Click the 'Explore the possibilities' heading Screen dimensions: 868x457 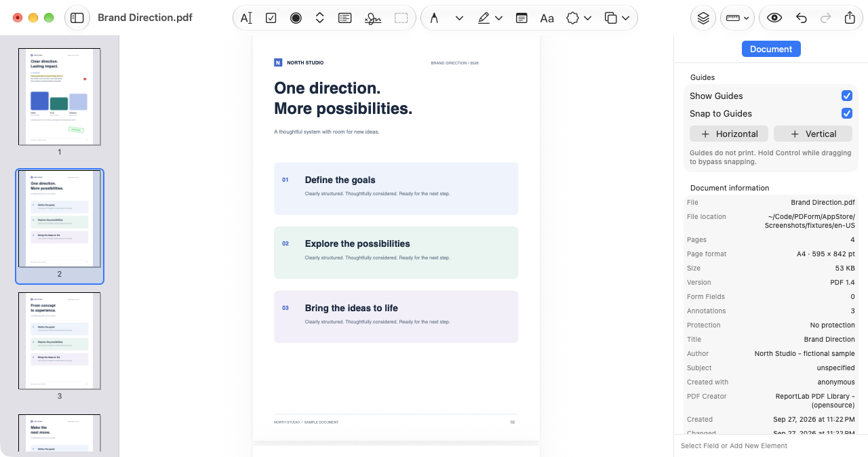357,243
